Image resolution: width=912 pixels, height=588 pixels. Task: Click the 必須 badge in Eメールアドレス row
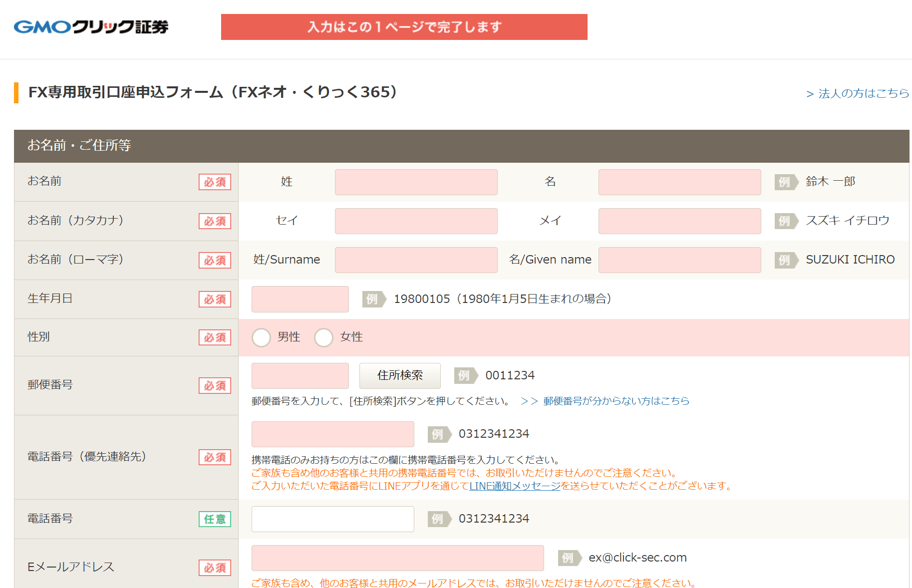[215, 568]
